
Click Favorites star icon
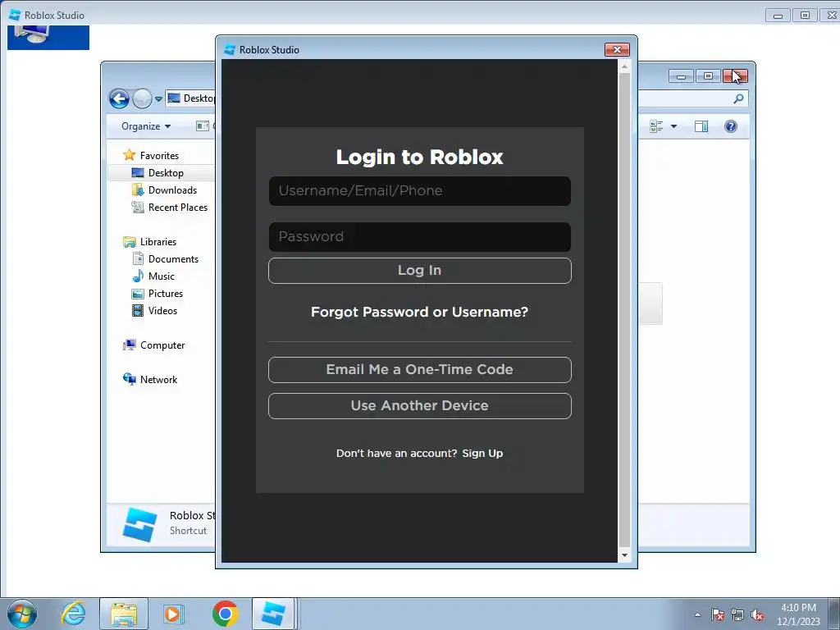[x=129, y=155]
